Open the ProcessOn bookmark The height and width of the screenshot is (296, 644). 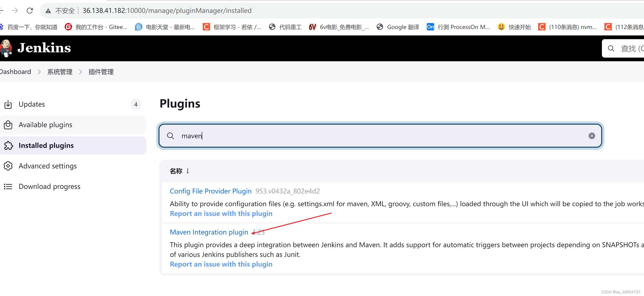click(459, 27)
